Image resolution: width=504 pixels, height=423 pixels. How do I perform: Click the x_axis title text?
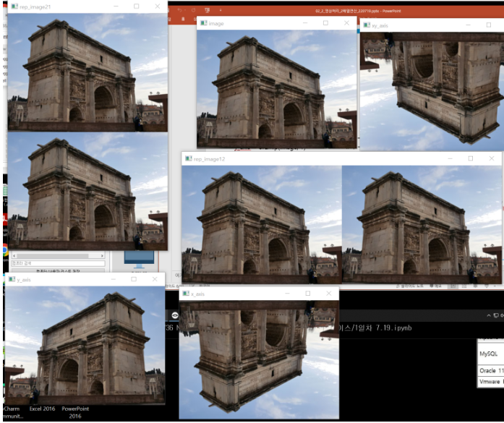[x=197, y=294]
